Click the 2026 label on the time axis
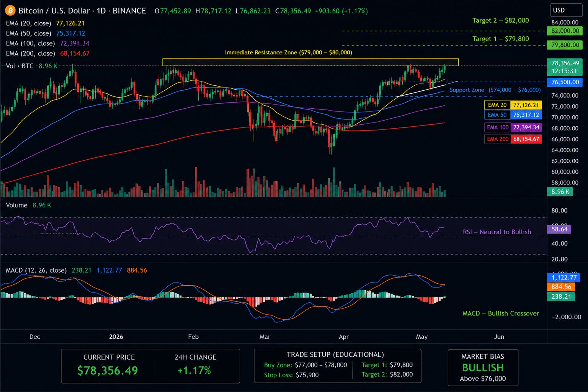The height and width of the screenshot is (392, 588). 116,337
